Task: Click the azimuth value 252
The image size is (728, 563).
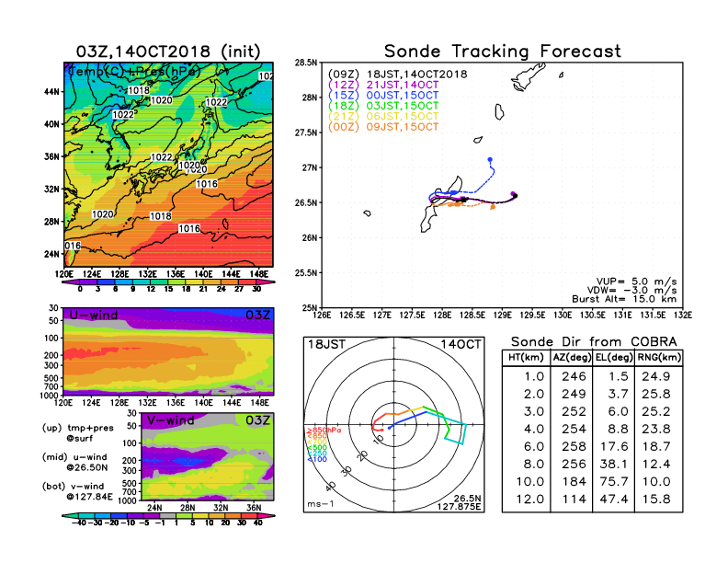Action: pos(574,411)
